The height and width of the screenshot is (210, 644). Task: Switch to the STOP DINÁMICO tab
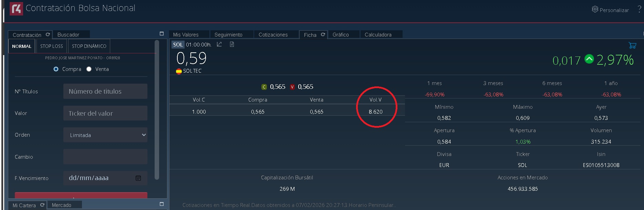89,46
